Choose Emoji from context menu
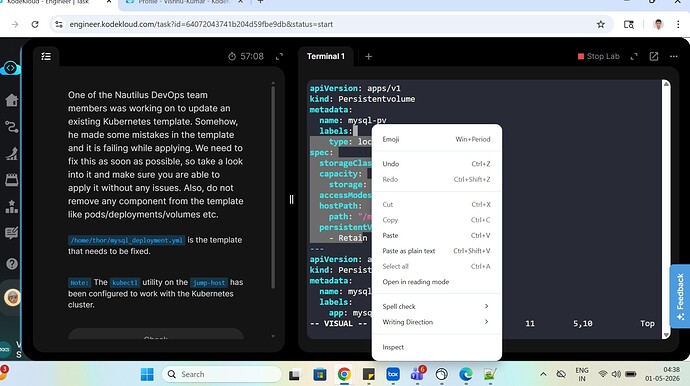The height and width of the screenshot is (386, 690). click(437, 139)
